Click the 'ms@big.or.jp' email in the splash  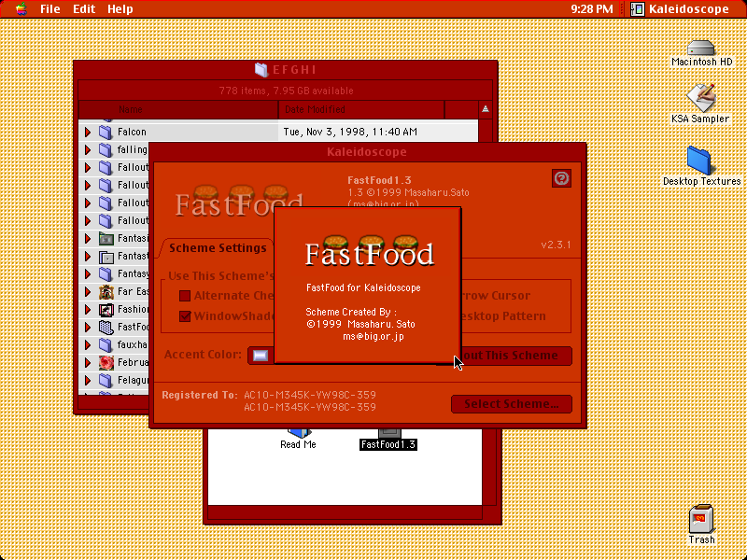[373, 337]
